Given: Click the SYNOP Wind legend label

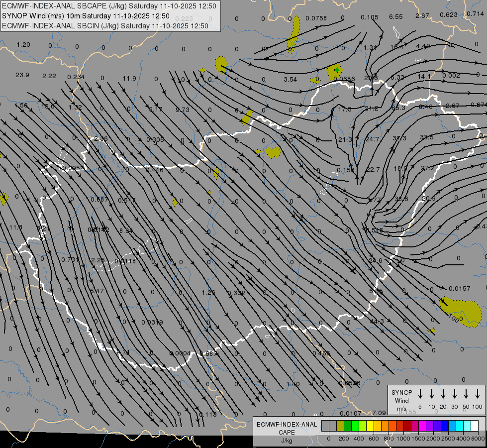Looking at the screenshot, I should point(401,396).
